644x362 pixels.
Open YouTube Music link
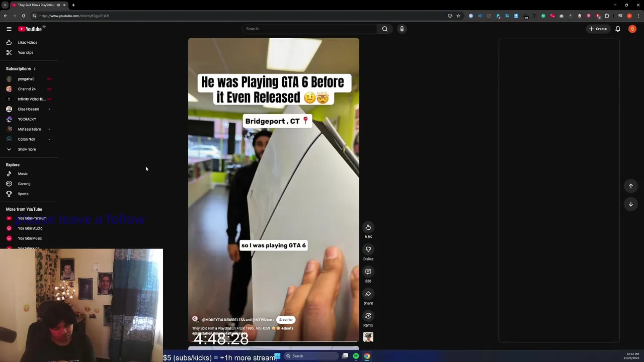coord(29,238)
